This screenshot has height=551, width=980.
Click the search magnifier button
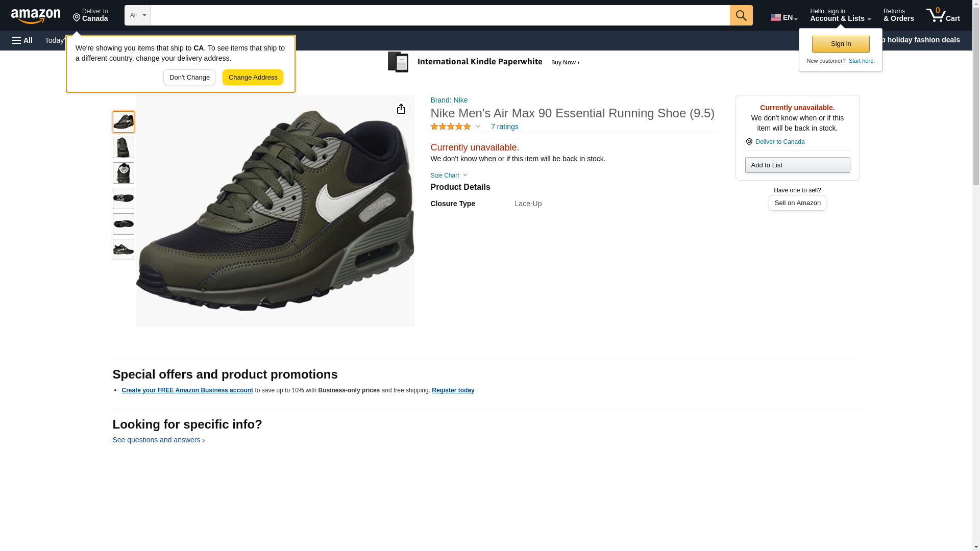tap(741, 15)
